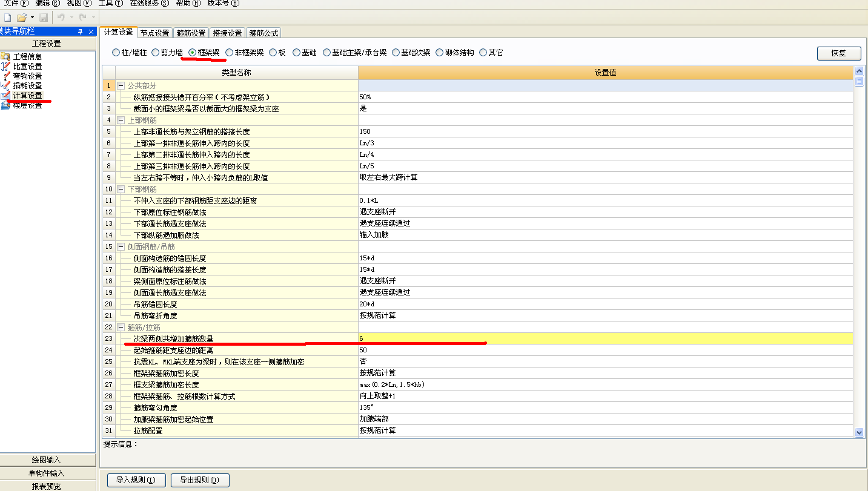Screen dimensions: 868x491
Task: Edit value 6 for 次梁两侧共增加箍筋数量
Action: [x=606, y=338]
